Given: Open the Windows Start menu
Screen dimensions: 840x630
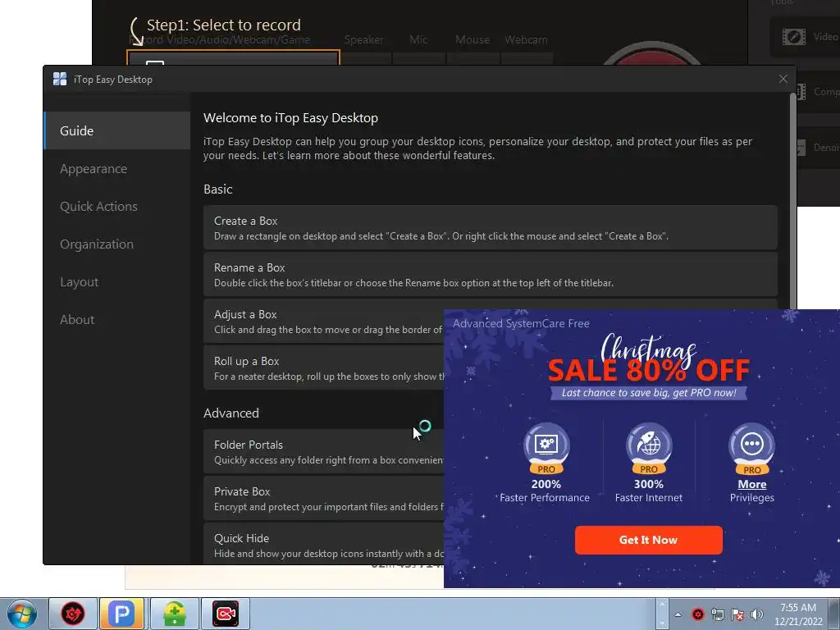Looking at the screenshot, I should click(x=22, y=614).
